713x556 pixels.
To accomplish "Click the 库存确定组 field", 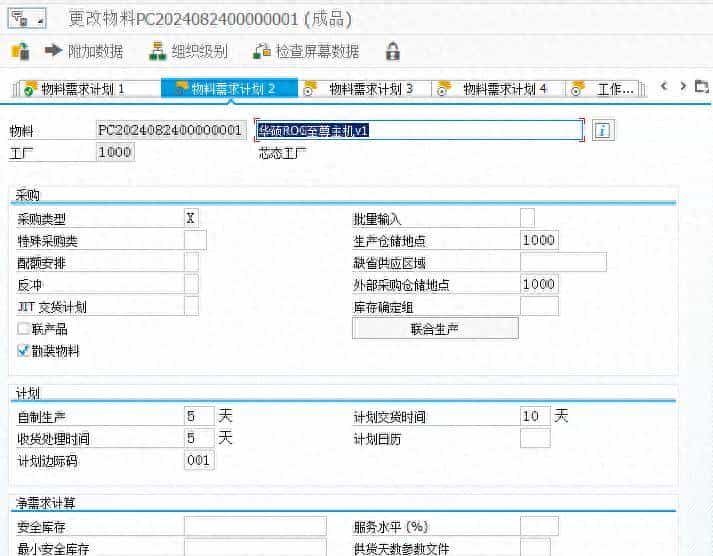I will tap(539, 306).
